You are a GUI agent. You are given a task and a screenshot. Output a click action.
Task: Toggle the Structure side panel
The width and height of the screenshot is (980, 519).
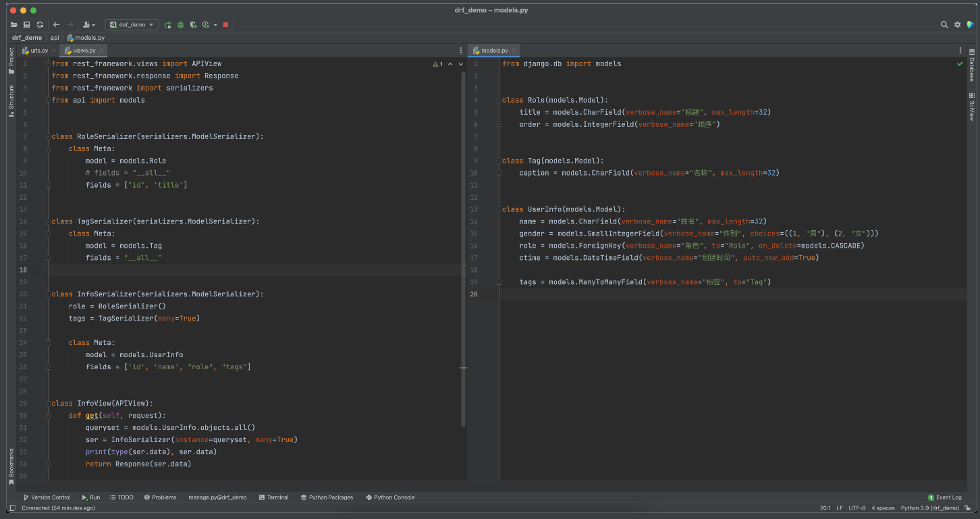[x=11, y=101]
